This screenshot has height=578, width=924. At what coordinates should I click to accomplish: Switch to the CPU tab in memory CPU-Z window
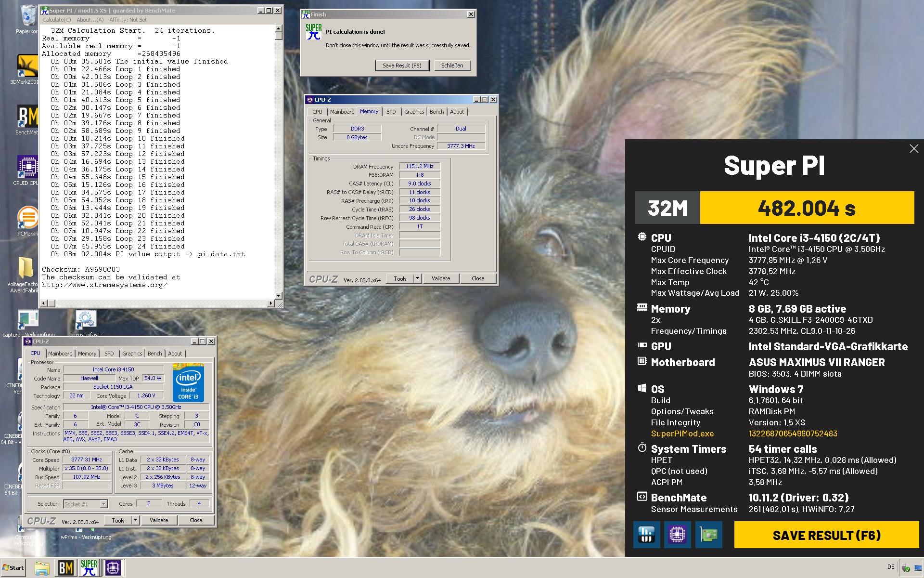(x=317, y=112)
